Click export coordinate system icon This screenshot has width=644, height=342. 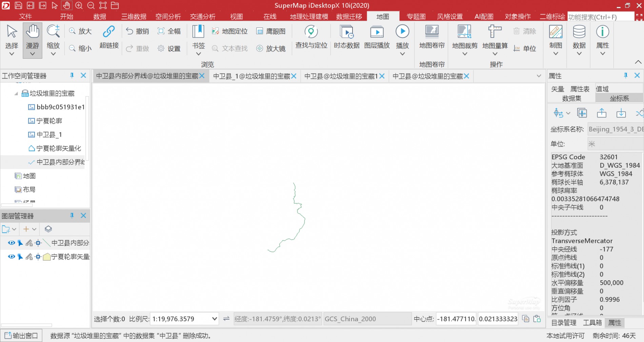coord(602,113)
